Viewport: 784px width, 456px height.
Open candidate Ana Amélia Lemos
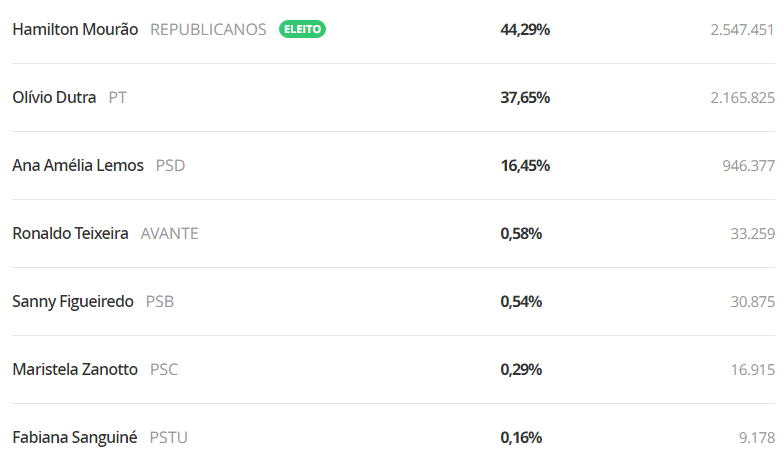pyautogui.click(x=78, y=166)
